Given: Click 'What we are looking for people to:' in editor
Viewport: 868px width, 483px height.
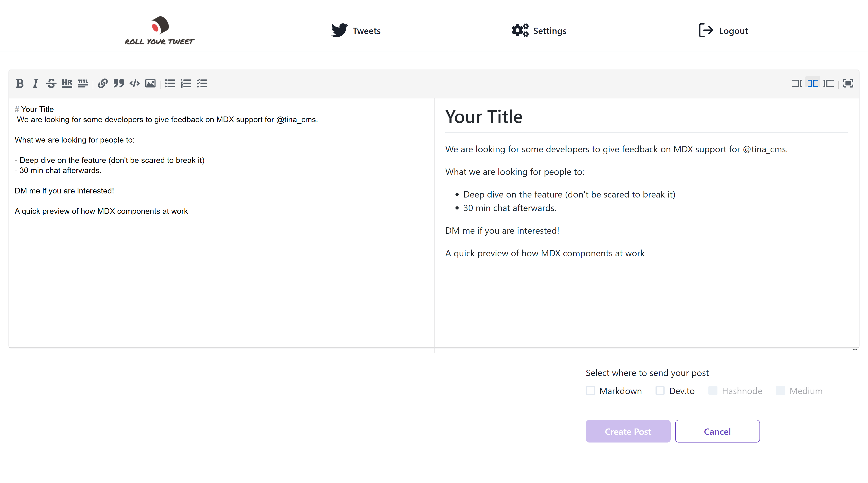Looking at the screenshot, I should click(x=74, y=140).
